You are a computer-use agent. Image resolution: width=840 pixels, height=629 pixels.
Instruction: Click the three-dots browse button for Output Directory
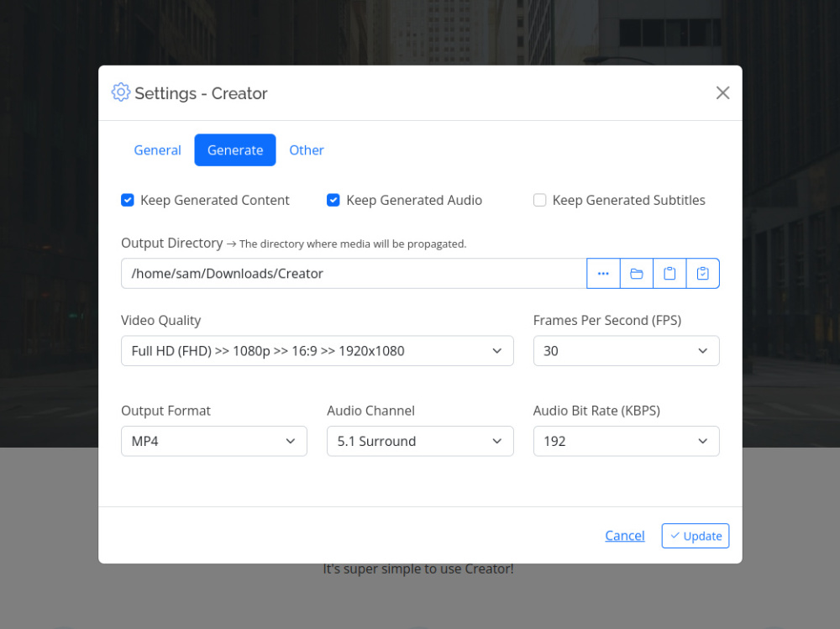pyautogui.click(x=603, y=273)
